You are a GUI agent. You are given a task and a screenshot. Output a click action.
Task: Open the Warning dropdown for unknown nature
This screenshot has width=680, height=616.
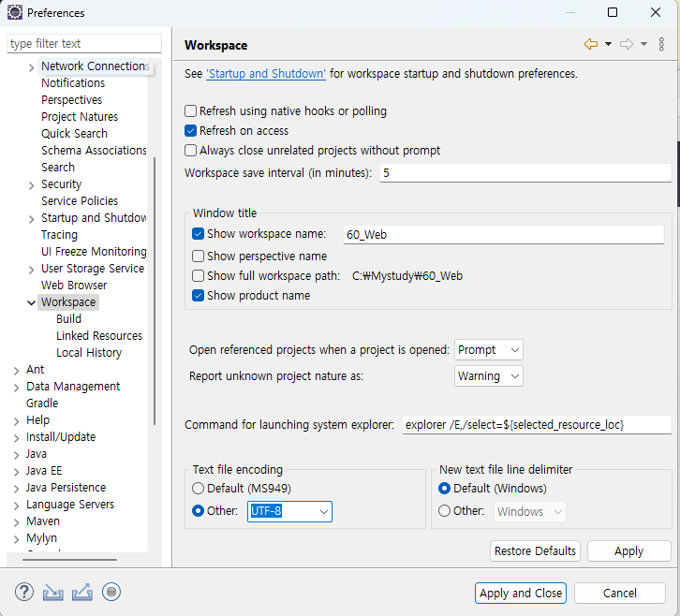(489, 375)
